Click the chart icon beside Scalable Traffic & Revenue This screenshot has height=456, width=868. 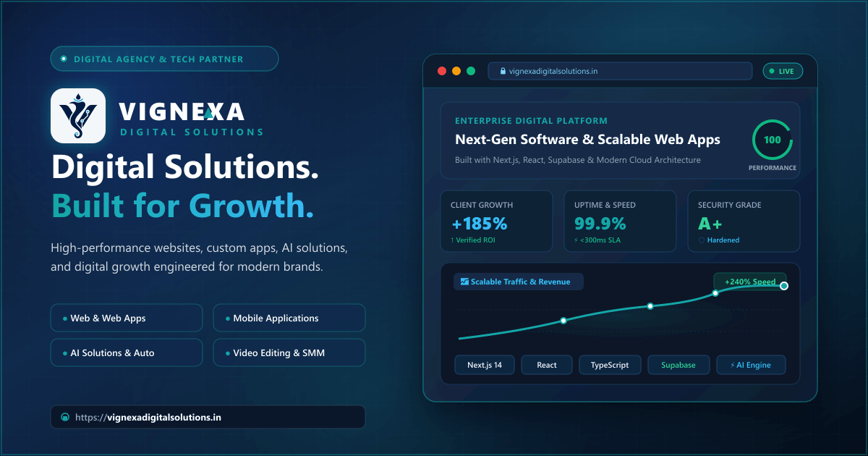(x=464, y=282)
